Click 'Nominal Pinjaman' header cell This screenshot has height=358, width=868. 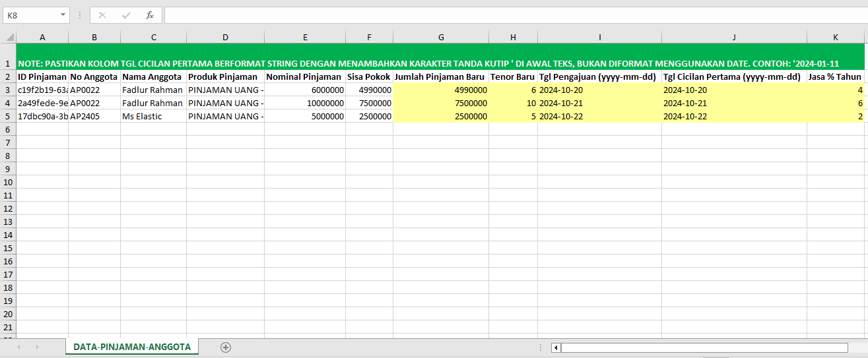[x=305, y=76]
